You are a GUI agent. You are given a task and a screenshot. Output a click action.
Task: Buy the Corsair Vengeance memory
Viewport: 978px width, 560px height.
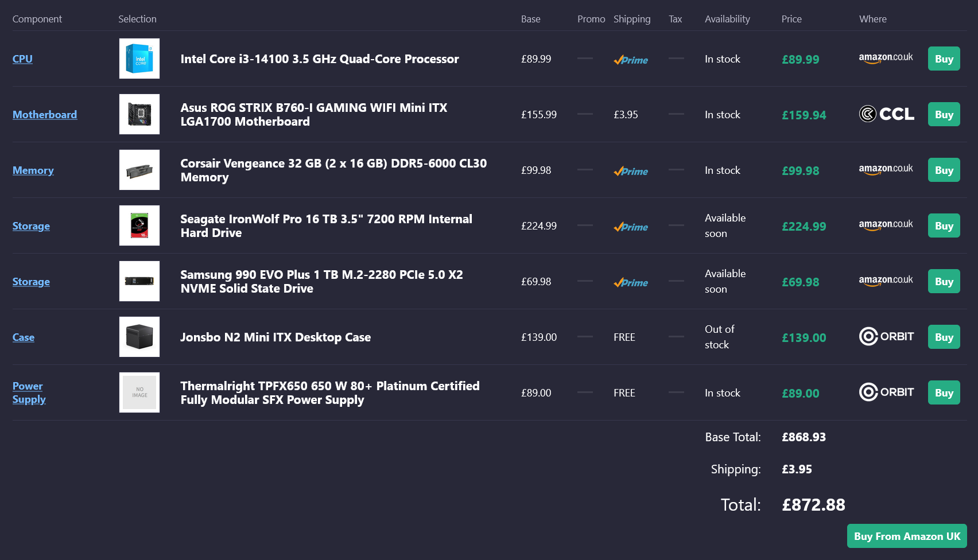point(944,170)
